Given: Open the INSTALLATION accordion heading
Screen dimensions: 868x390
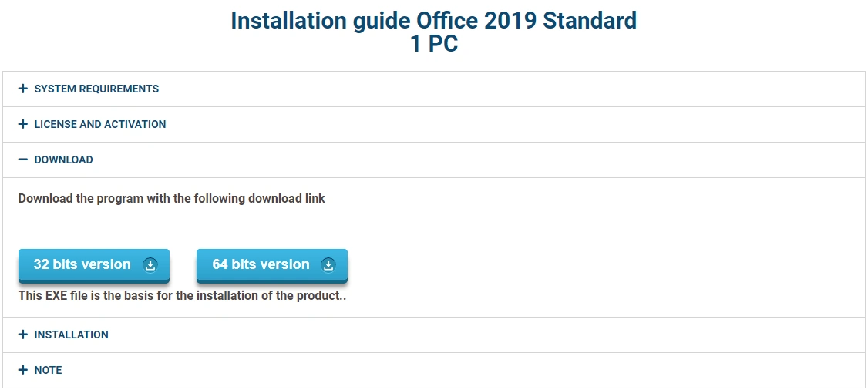Looking at the screenshot, I should point(71,335).
